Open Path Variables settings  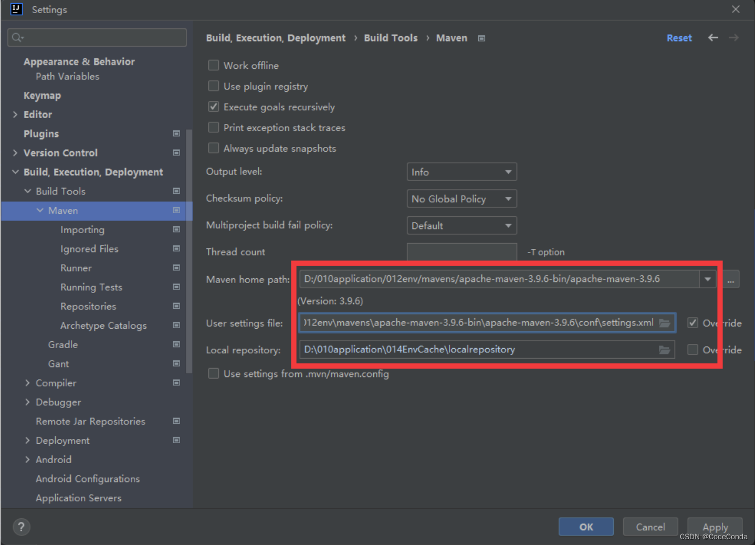click(x=67, y=76)
